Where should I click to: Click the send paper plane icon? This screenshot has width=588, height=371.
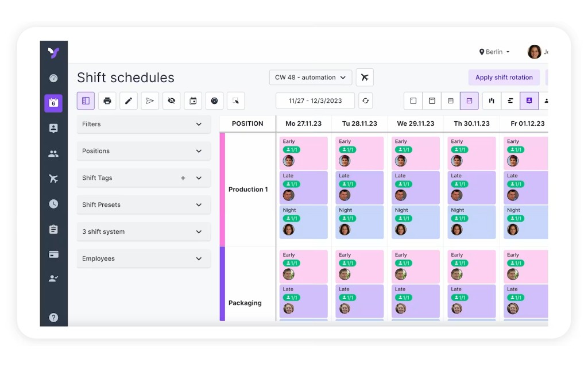[150, 101]
